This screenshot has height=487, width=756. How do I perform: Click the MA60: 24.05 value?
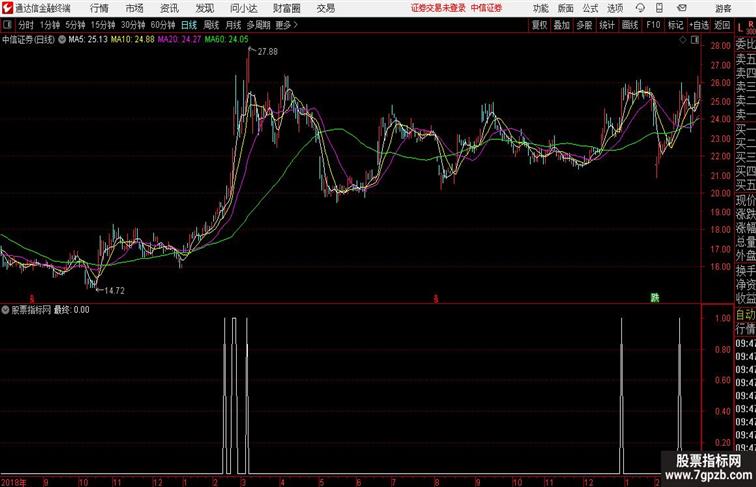tap(226, 40)
